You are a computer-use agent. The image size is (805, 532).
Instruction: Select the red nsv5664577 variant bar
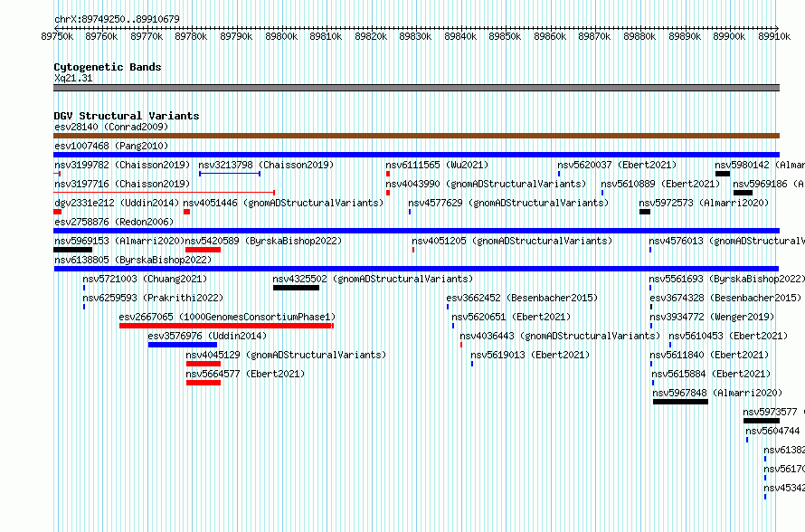[x=204, y=383]
